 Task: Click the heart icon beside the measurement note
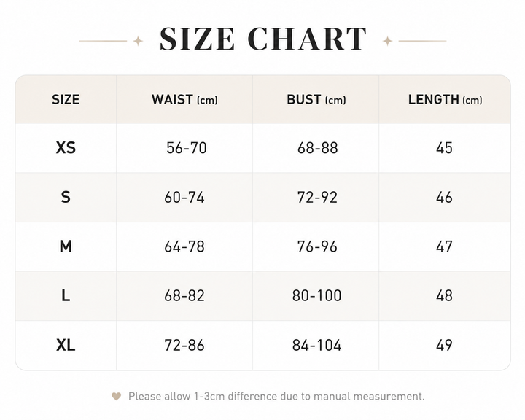(116, 396)
